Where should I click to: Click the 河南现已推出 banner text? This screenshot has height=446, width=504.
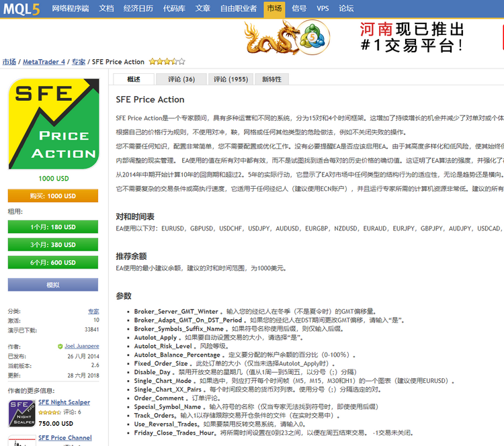click(x=412, y=30)
